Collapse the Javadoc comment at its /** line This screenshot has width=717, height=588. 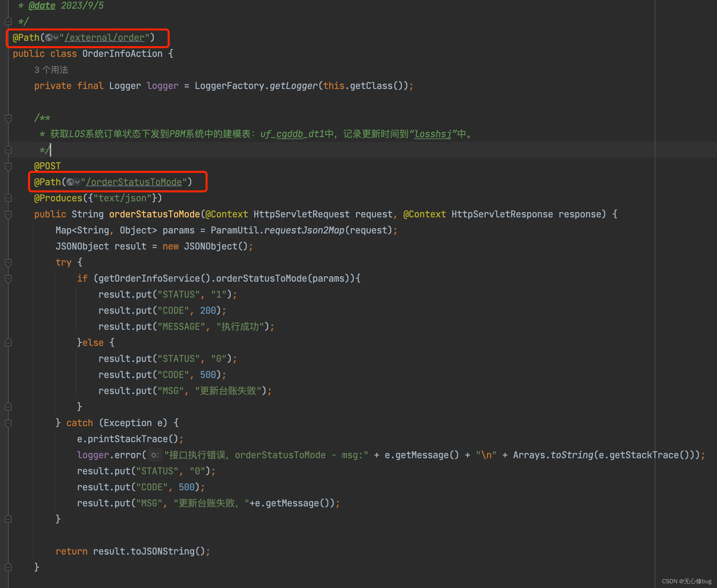pos(8,118)
